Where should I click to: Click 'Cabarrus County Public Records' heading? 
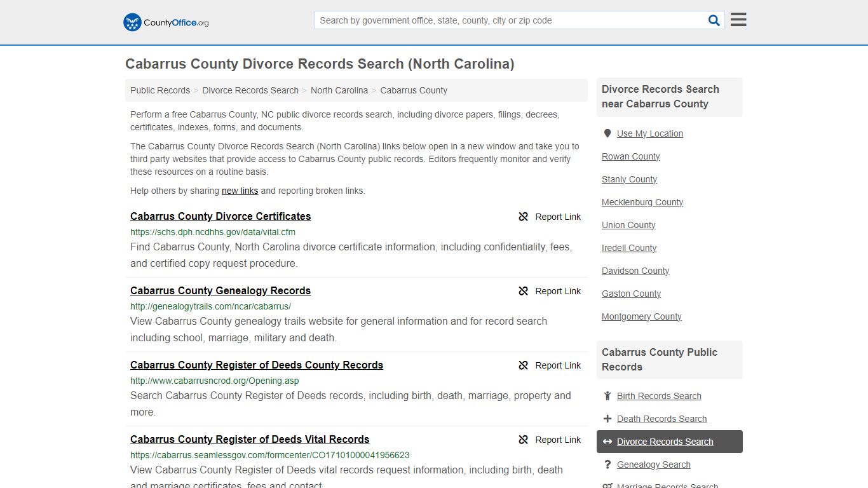[659, 360]
